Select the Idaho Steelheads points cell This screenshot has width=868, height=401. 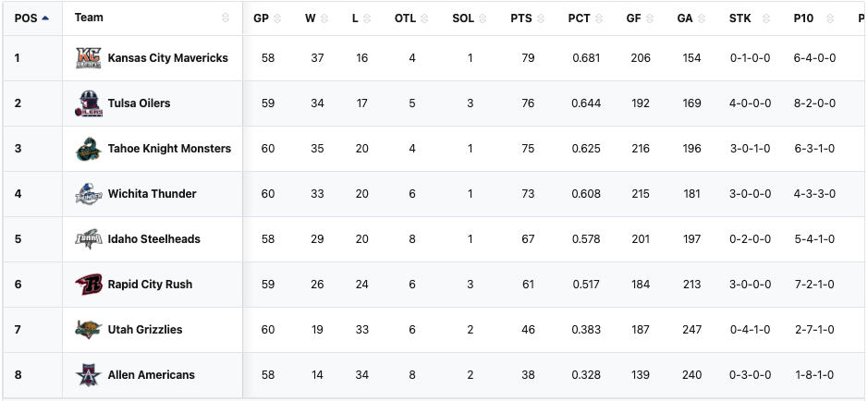[x=528, y=239]
